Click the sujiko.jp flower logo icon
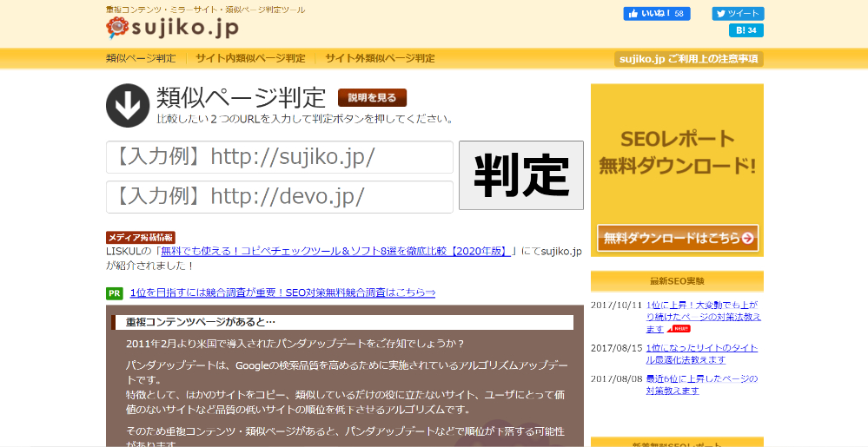 (x=117, y=28)
